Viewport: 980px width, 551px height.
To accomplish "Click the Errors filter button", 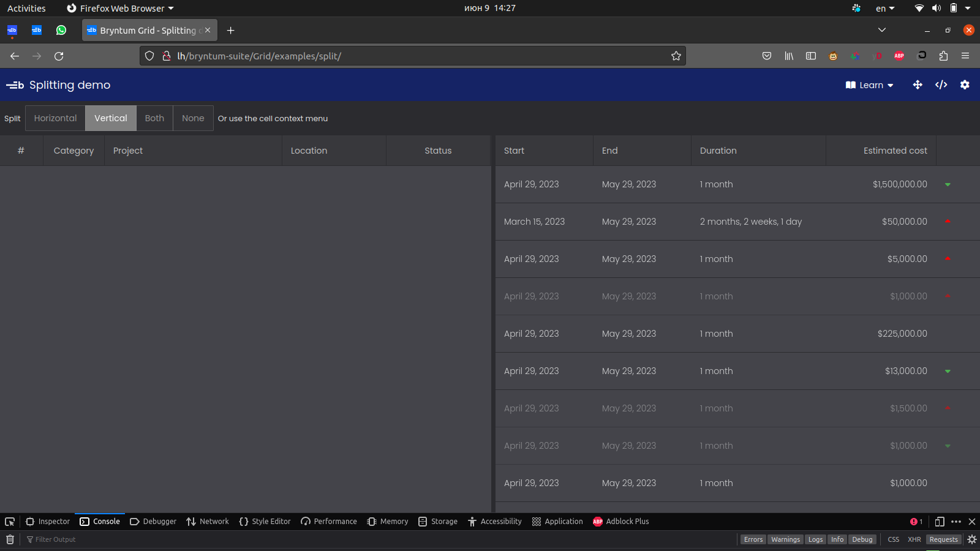I will click(753, 539).
